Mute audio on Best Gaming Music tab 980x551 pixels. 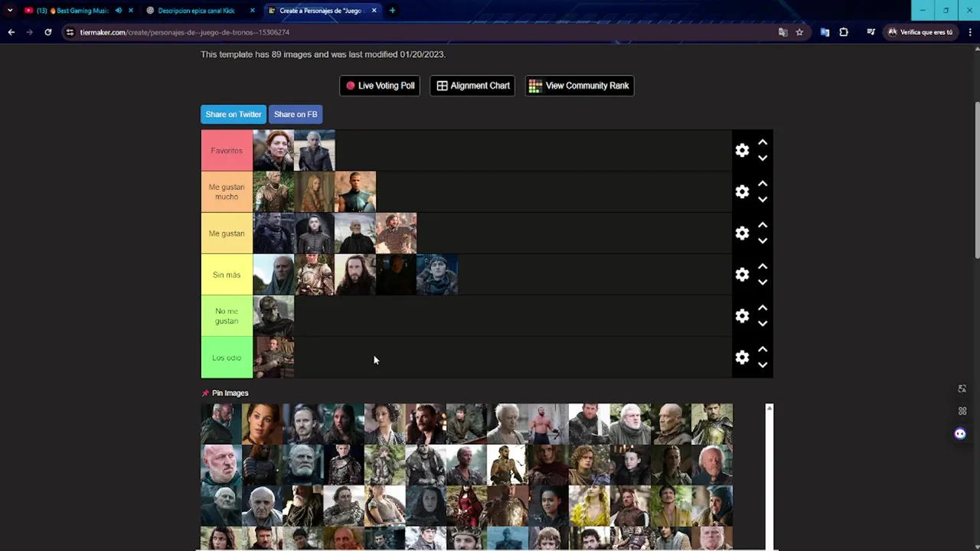118,11
